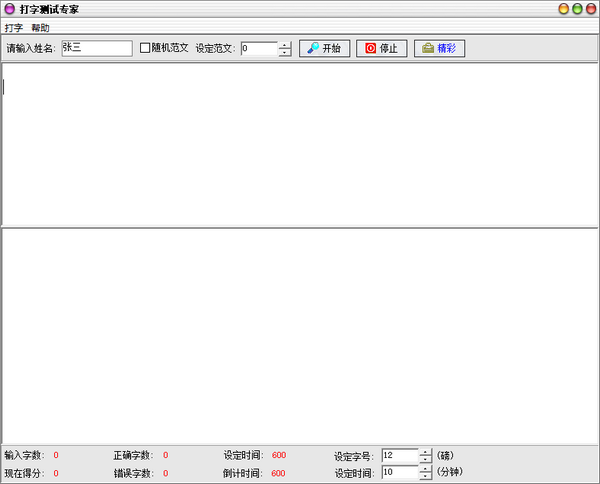Decrease 设定时间 minutes with down arrow
Image resolution: width=600 pixels, height=484 pixels.
click(425, 476)
